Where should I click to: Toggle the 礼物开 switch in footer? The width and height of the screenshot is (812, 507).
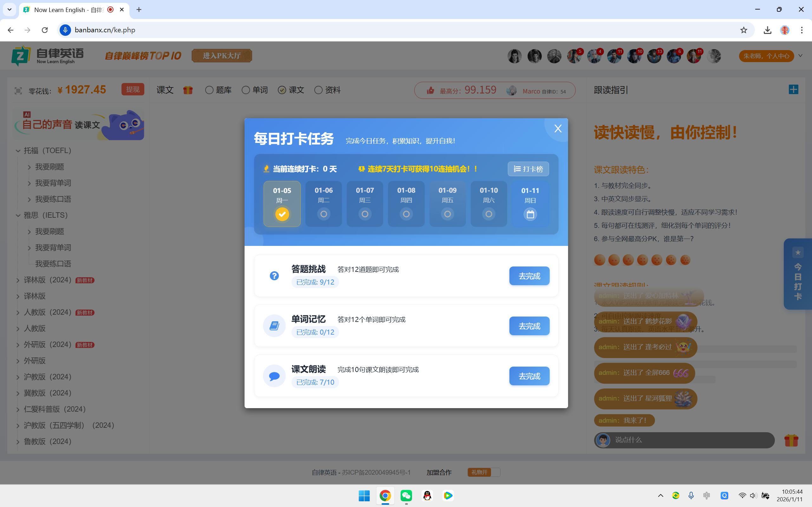pyautogui.click(x=483, y=472)
